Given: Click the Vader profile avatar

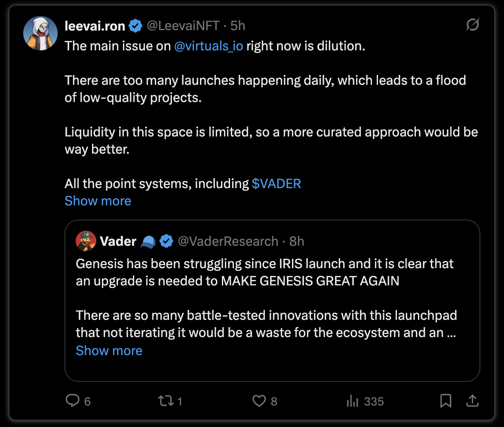Looking at the screenshot, I should [86, 241].
